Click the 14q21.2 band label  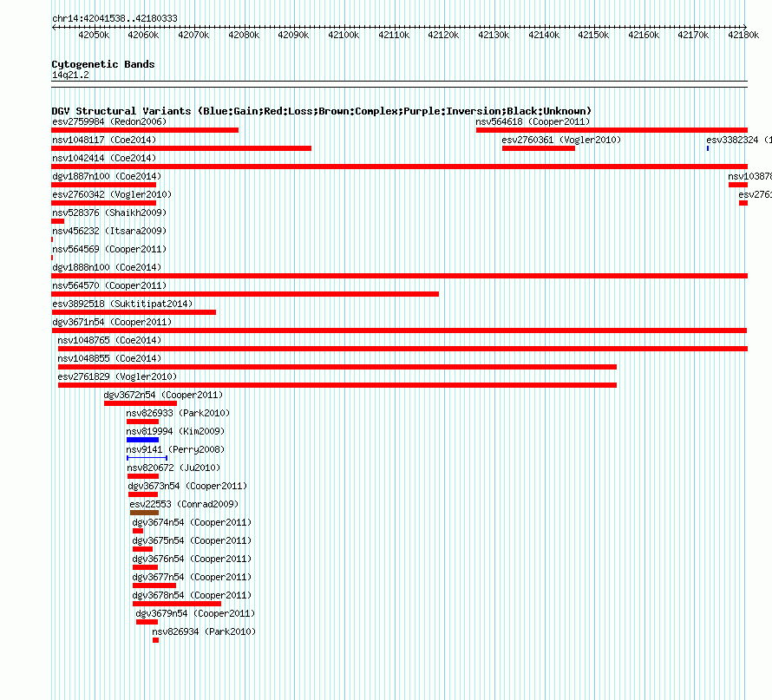click(70, 75)
